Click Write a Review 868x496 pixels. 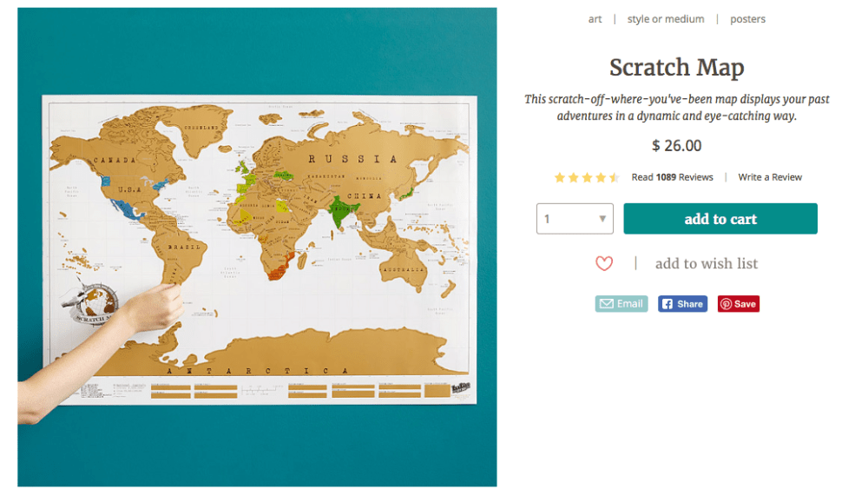pos(770,177)
